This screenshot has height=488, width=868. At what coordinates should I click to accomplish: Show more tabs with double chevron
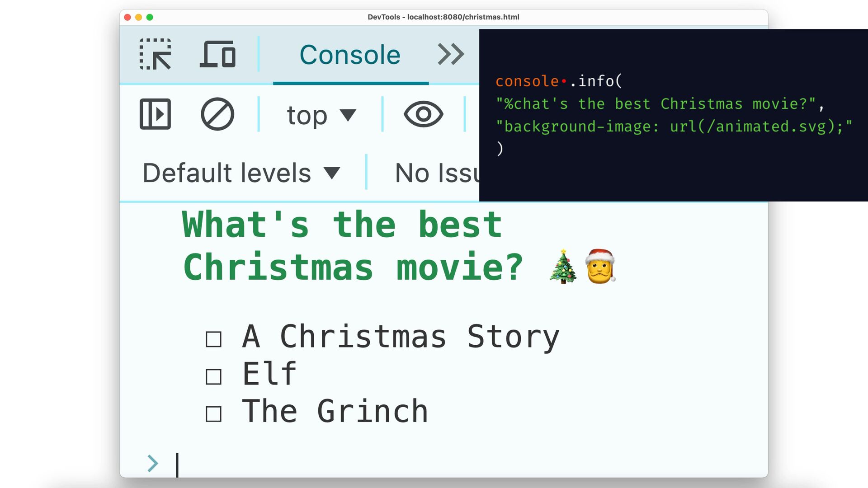451,54
